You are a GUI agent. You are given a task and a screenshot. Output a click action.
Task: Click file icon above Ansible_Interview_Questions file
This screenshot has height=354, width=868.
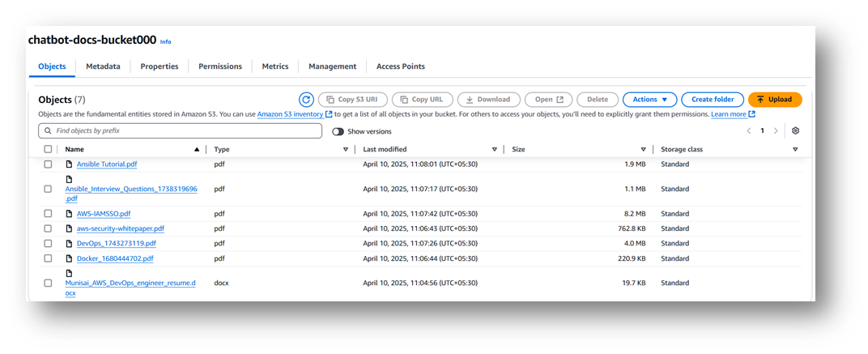coord(69,180)
